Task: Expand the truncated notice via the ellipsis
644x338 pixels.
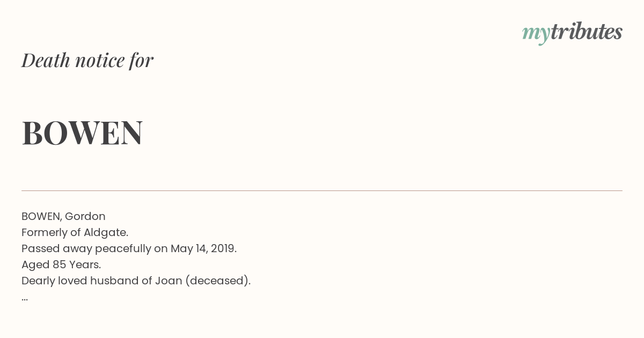Action: click(25, 299)
